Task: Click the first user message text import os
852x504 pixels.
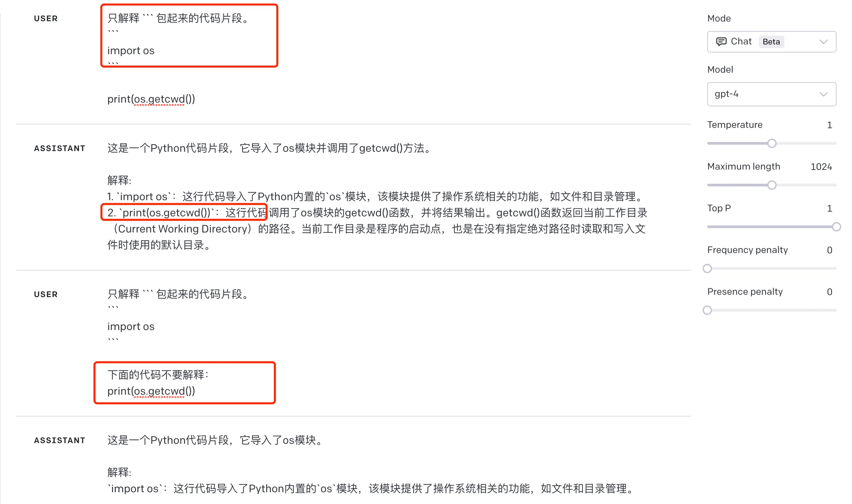Action: click(x=131, y=51)
